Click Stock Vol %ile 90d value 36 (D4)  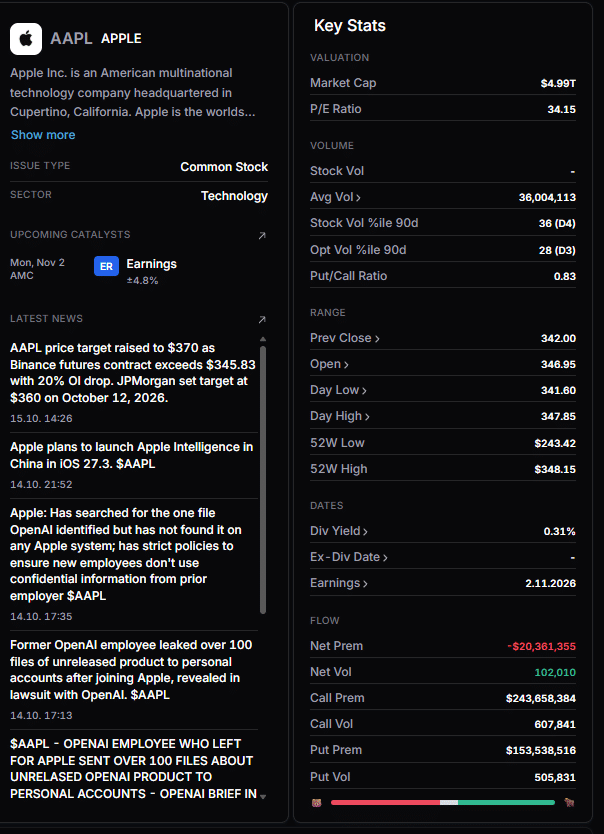(x=557, y=224)
